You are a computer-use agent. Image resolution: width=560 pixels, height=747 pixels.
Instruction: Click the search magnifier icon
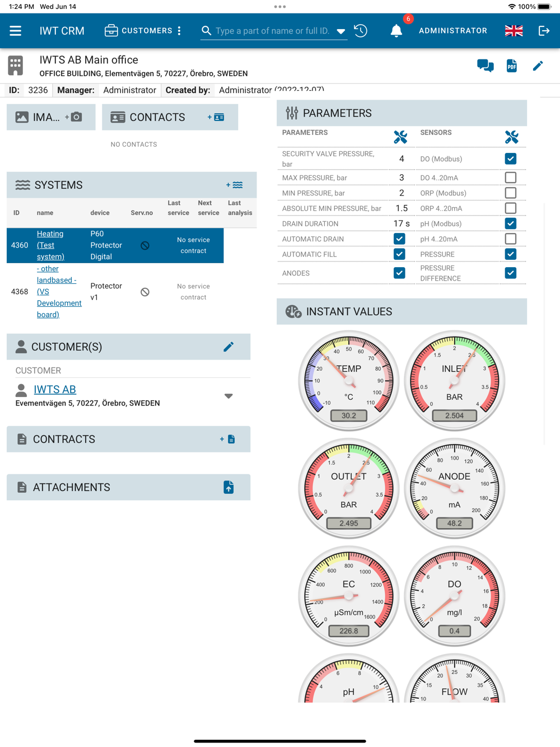(x=207, y=31)
